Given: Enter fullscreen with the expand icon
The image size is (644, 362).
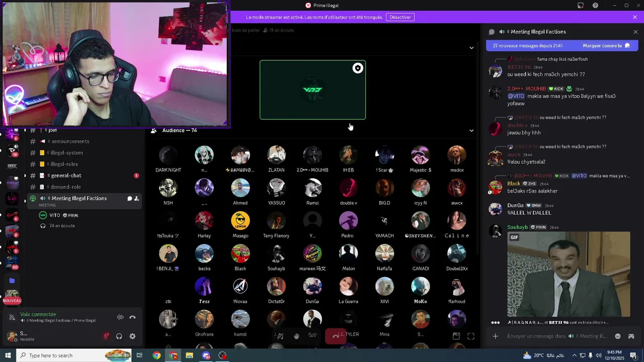Looking at the screenshot, I should click(x=471, y=336).
